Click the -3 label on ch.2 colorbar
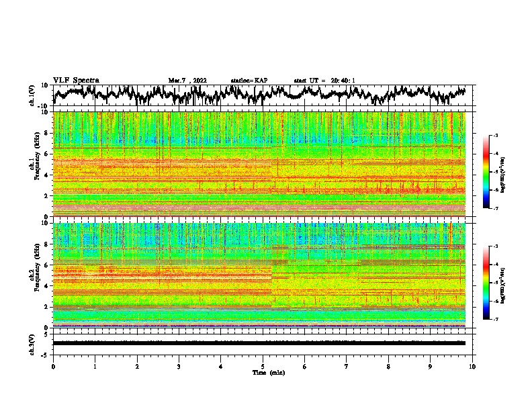Viewport: 532px width, 411px height. [496, 246]
